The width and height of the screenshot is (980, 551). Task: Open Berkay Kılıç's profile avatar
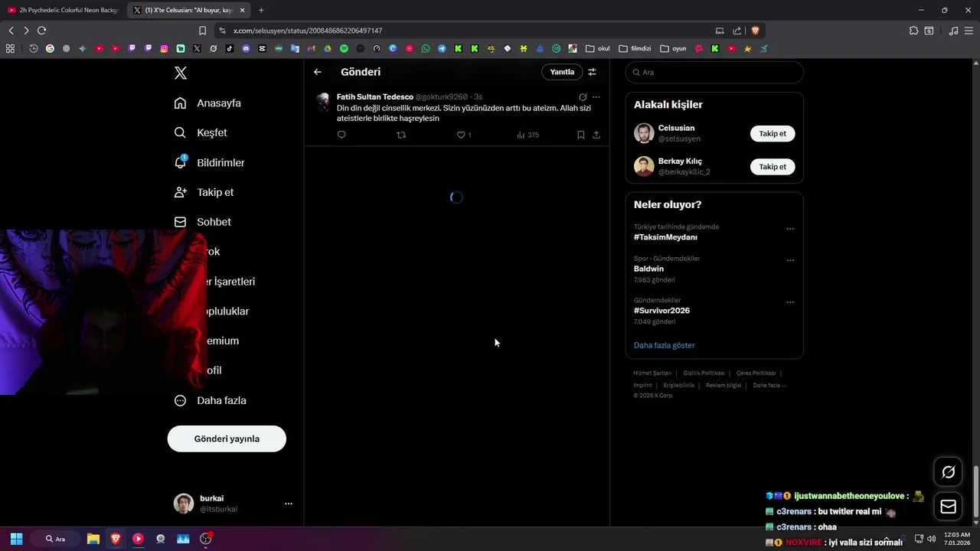(644, 166)
